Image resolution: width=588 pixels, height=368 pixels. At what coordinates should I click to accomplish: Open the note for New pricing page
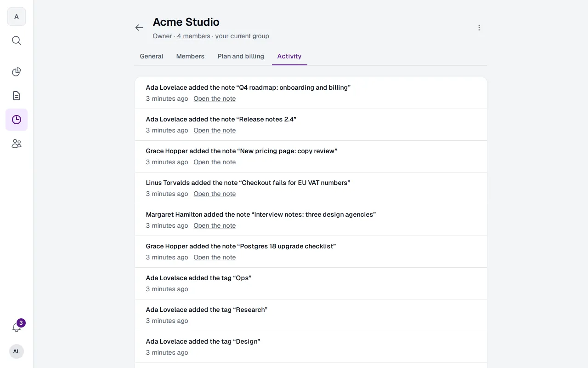tap(215, 162)
